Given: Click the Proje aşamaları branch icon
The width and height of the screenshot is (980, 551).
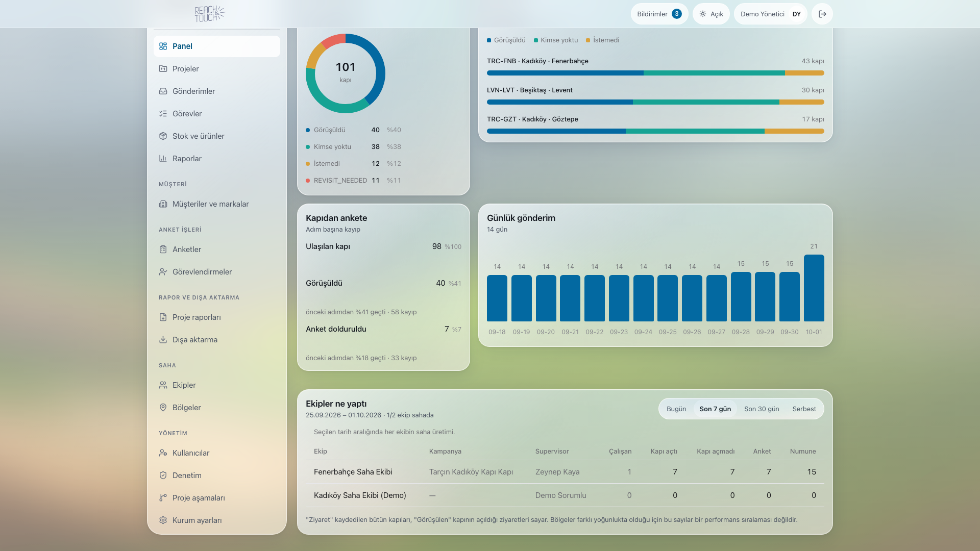Looking at the screenshot, I should point(163,498).
